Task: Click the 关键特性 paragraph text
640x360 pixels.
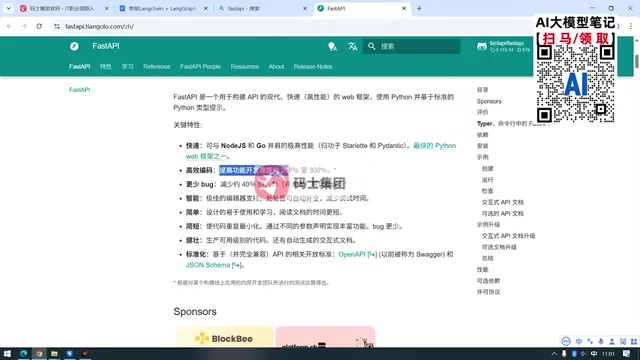Action: [188, 125]
